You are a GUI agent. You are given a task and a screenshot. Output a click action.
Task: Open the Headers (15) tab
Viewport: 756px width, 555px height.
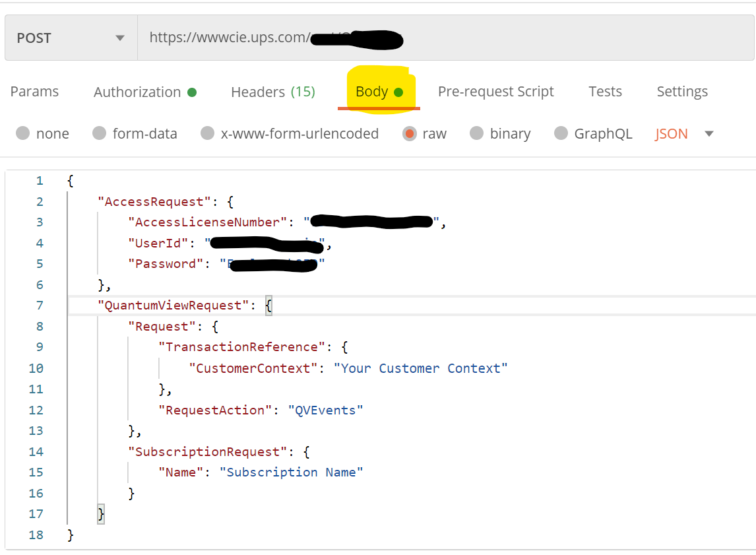click(273, 92)
